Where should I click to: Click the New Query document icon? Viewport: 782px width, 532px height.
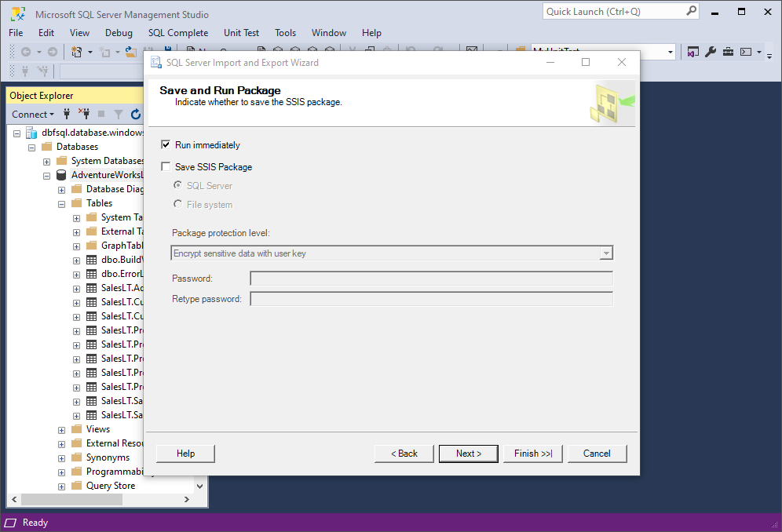pyautogui.click(x=77, y=52)
